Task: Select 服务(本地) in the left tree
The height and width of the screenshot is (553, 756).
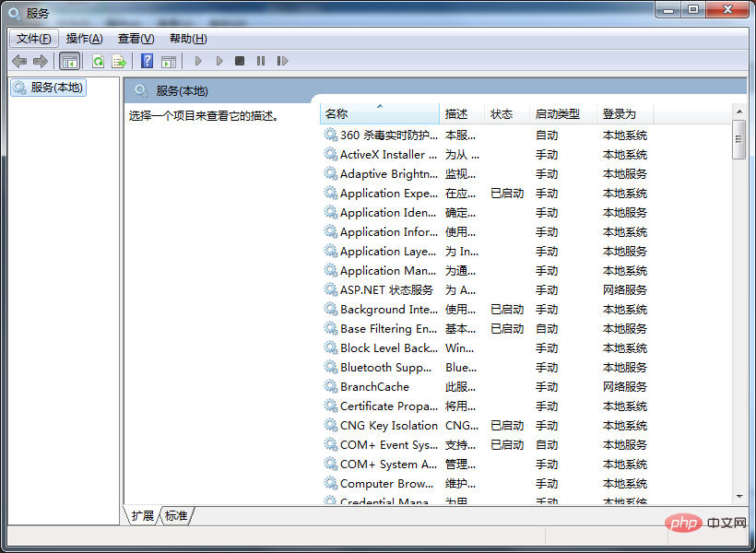Action: click(48, 88)
